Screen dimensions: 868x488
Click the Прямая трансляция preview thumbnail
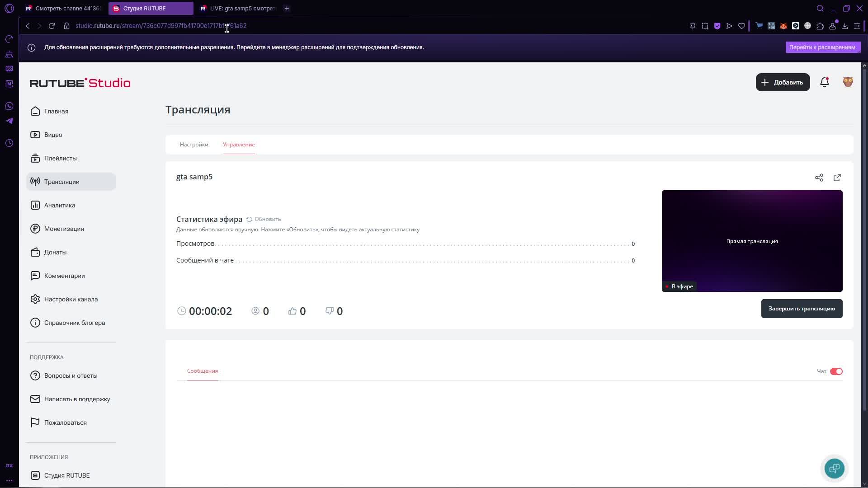(752, 241)
